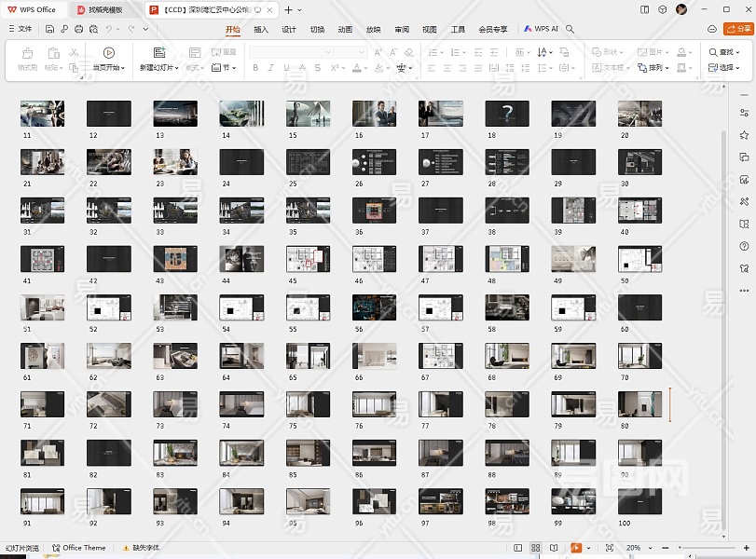This screenshot has width=756, height=559.
Task: Click the search magnifier icon beside WPS AI
Action: pyautogui.click(x=570, y=29)
